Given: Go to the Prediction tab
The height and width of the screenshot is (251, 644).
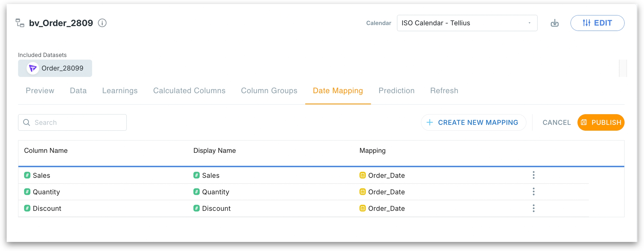Looking at the screenshot, I should [396, 91].
